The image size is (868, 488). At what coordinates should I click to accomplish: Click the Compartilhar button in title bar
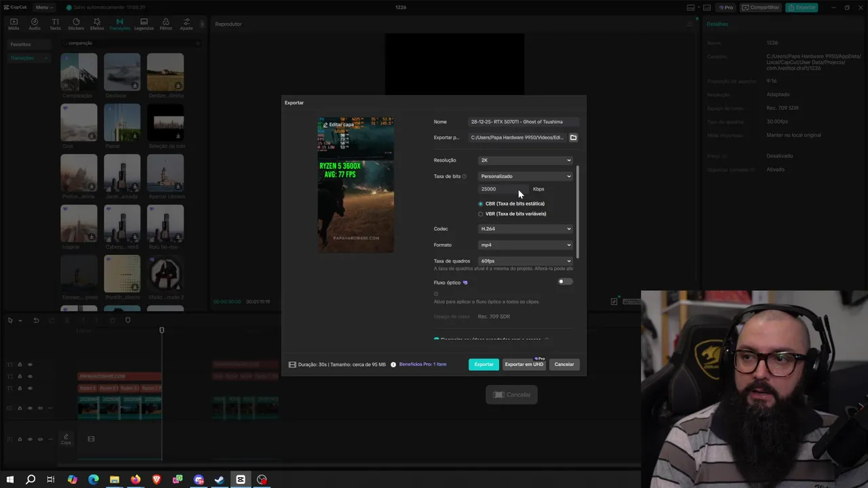point(760,7)
